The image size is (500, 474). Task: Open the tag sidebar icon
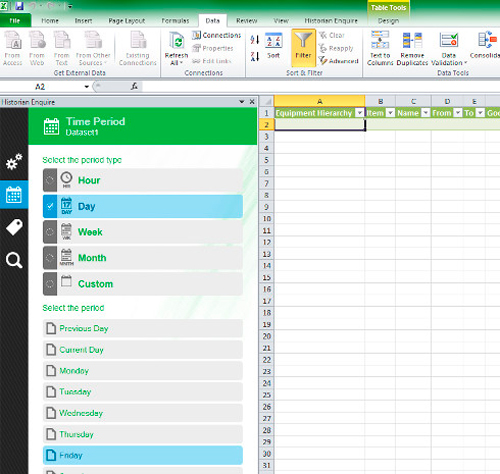pyautogui.click(x=14, y=227)
